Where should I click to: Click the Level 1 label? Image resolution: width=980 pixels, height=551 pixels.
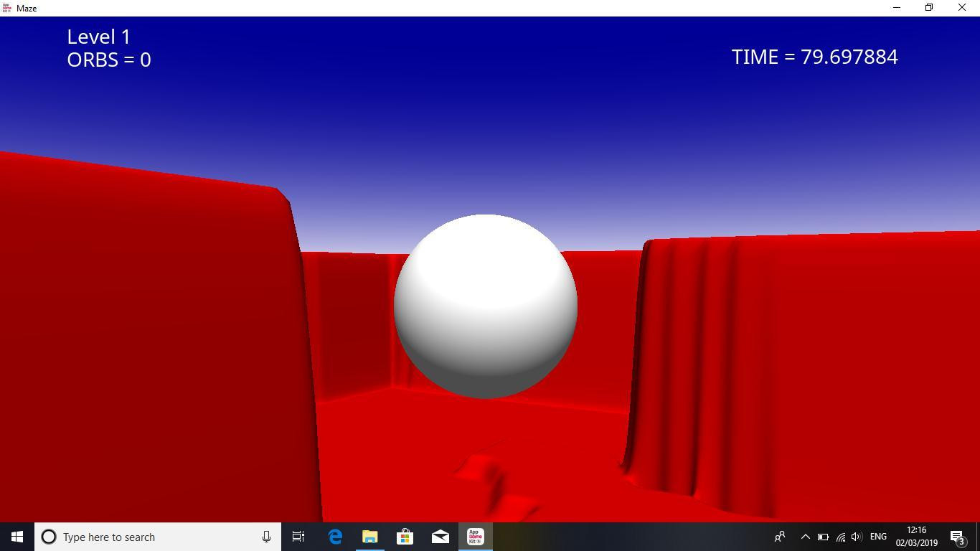click(99, 37)
